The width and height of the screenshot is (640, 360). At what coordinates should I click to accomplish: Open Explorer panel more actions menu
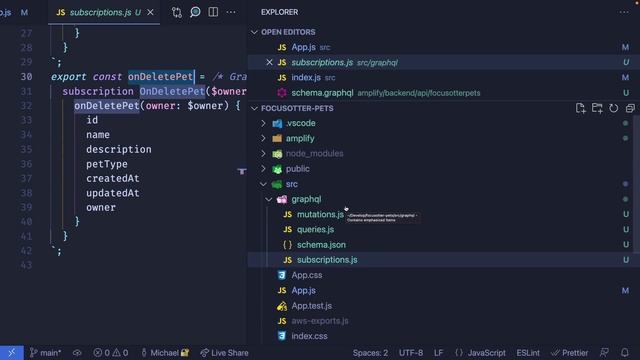tap(624, 12)
